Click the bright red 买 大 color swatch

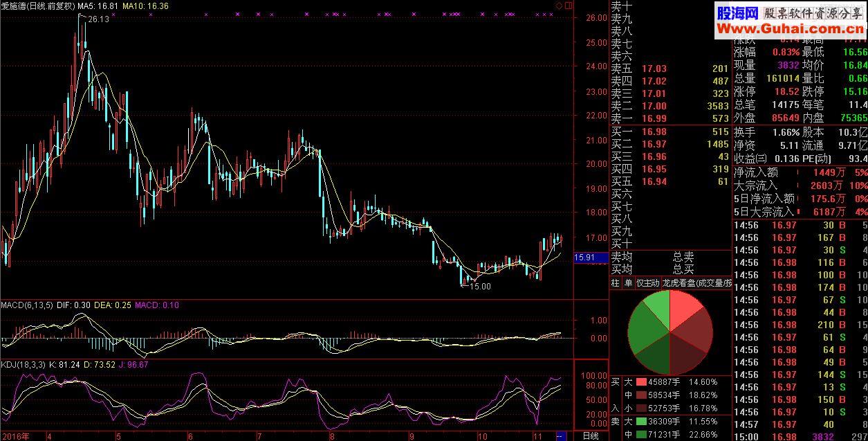(x=641, y=381)
